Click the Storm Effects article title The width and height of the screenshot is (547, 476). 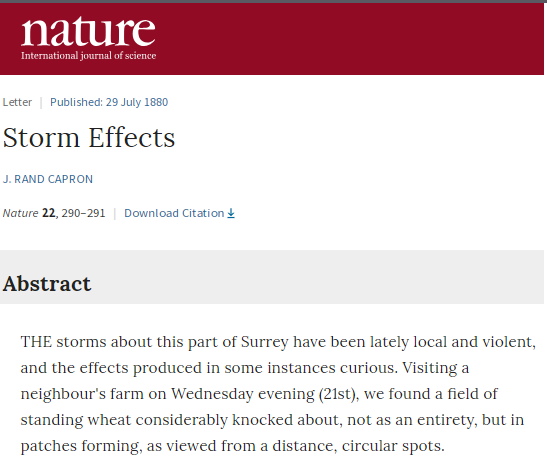89,138
